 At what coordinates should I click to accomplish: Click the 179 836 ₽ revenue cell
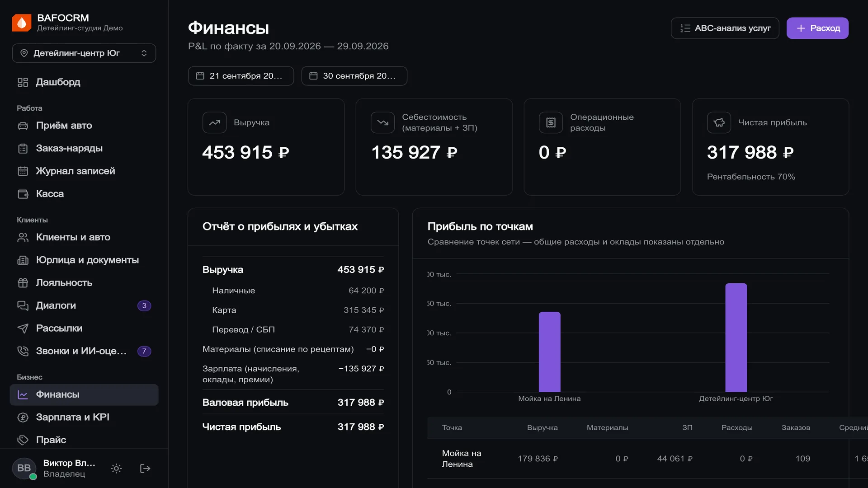coord(538,459)
